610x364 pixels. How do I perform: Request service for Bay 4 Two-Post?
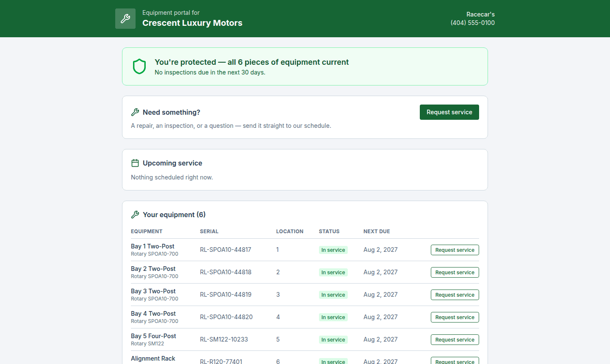[455, 317]
